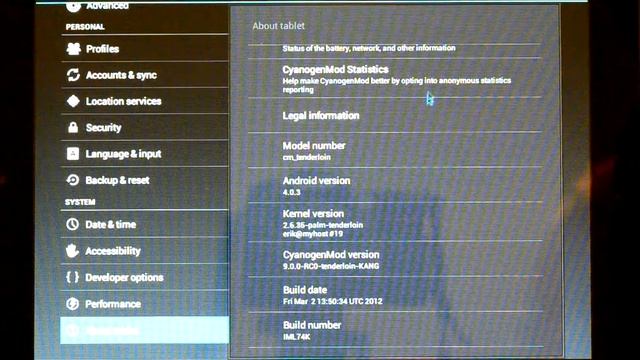Screen dimensions: 640x360
Task: Tap the Kernel version row
Action: click(x=395, y=222)
